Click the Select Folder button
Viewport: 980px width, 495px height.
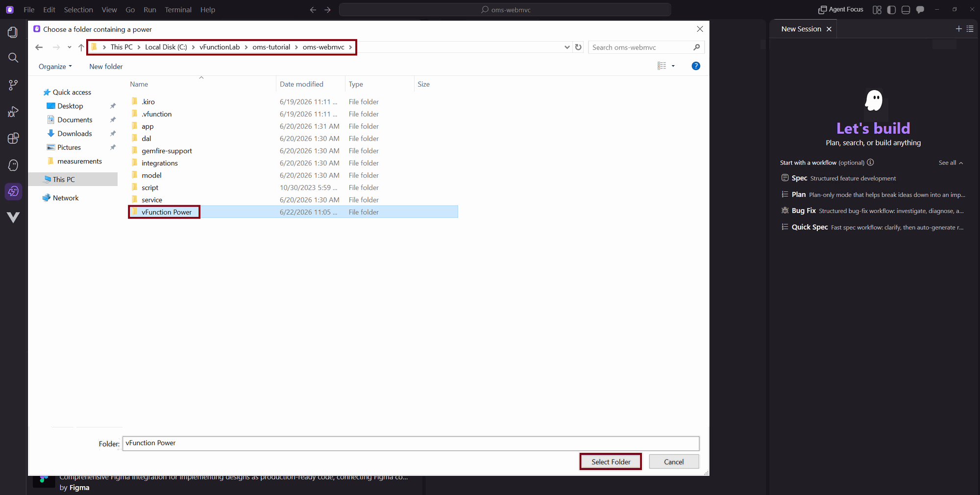tap(611, 462)
